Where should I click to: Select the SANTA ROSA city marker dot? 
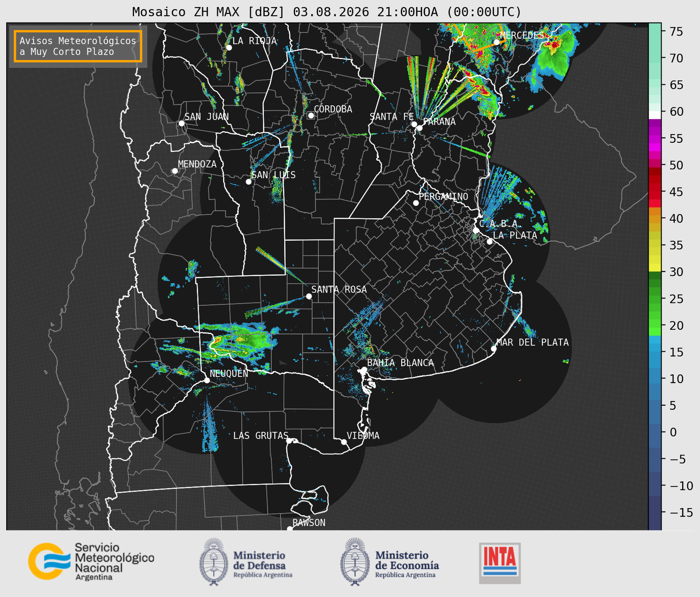click(x=309, y=296)
